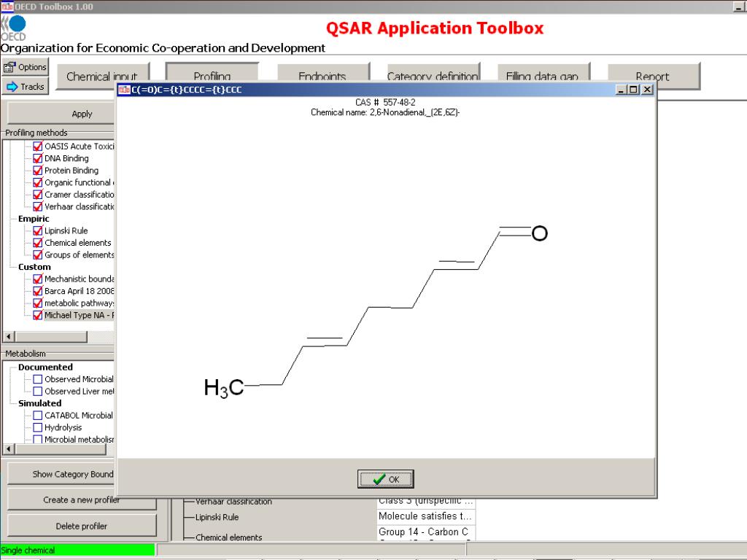Disable the Protein Binding profiler
Screen dimensions: 747x560
pyautogui.click(x=38, y=171)
